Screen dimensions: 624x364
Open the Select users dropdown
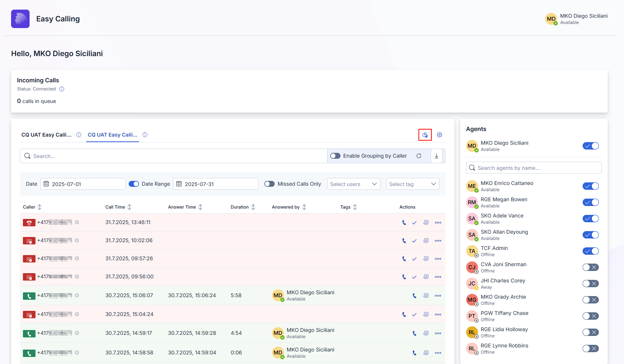pyautogui.click(x=353, y=184)
